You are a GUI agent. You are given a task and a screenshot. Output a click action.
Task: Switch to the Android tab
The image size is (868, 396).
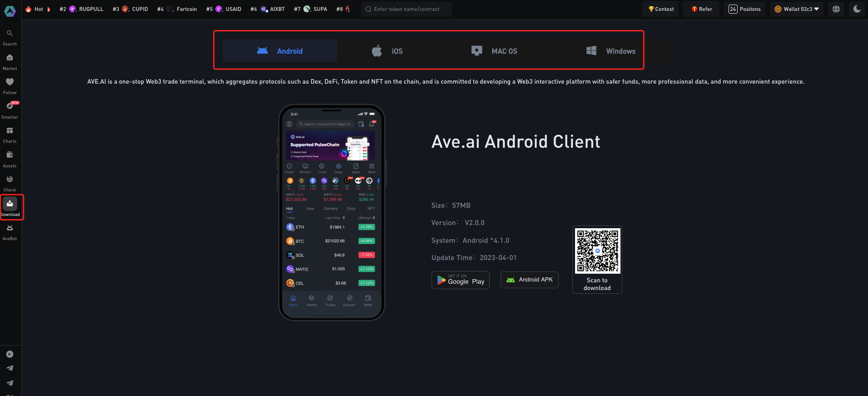280,51
